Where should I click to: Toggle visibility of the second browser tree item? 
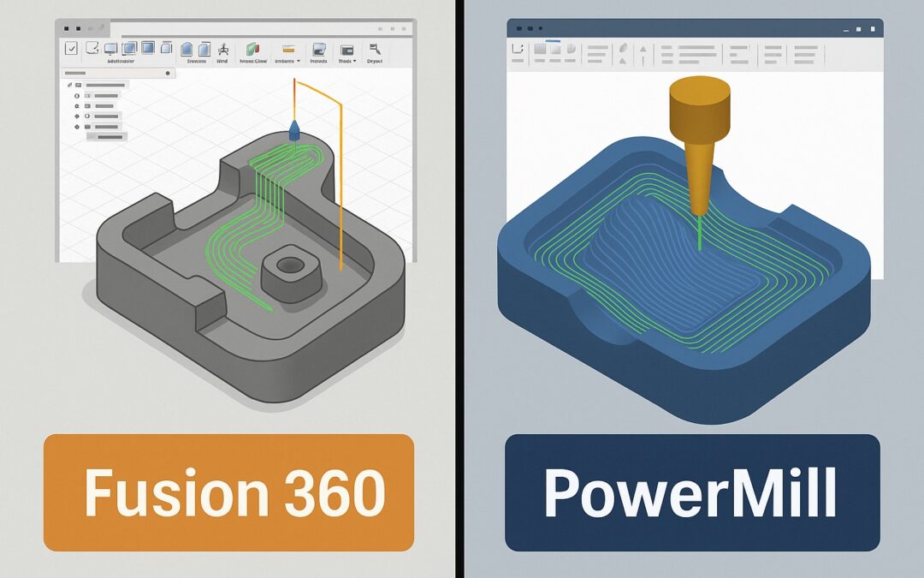(77, 96)
